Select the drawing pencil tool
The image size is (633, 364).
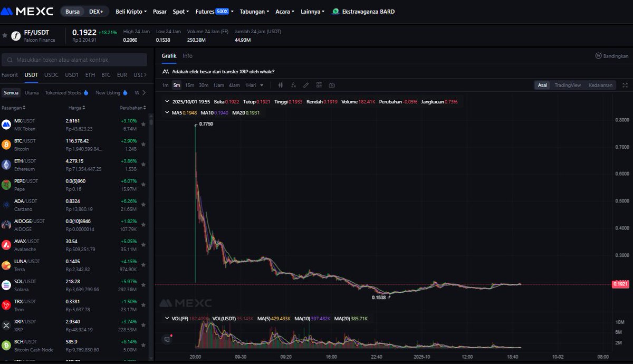306,85
